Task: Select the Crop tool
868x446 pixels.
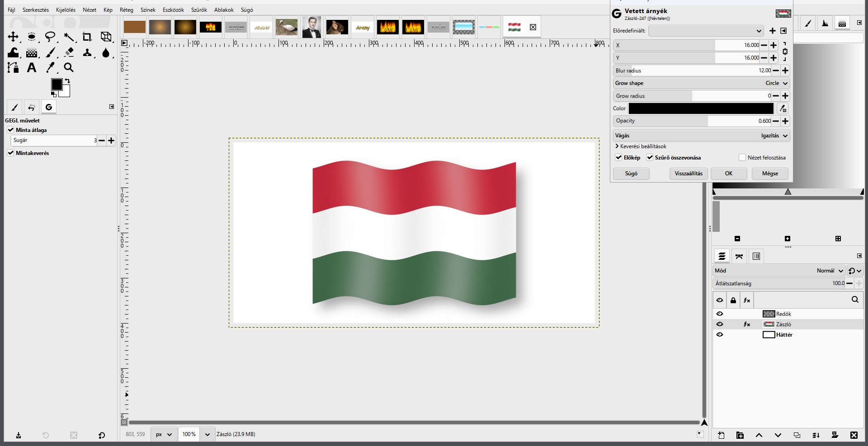Action: (87, 37)
